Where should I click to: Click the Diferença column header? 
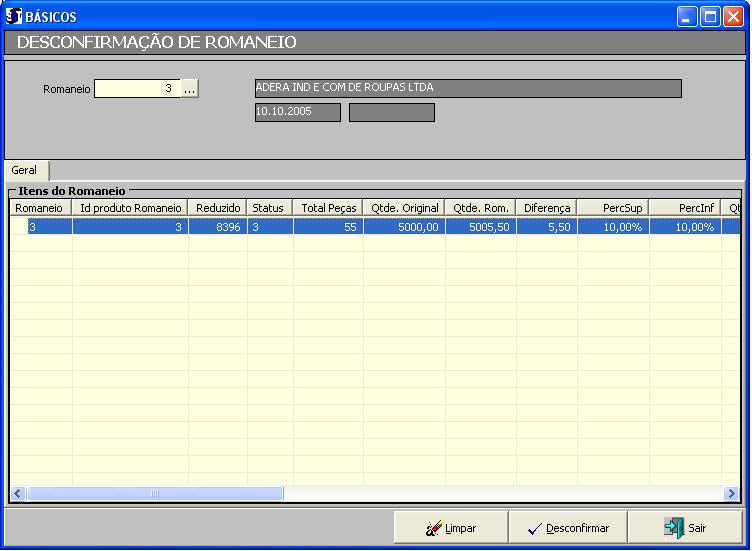(547, 208)
